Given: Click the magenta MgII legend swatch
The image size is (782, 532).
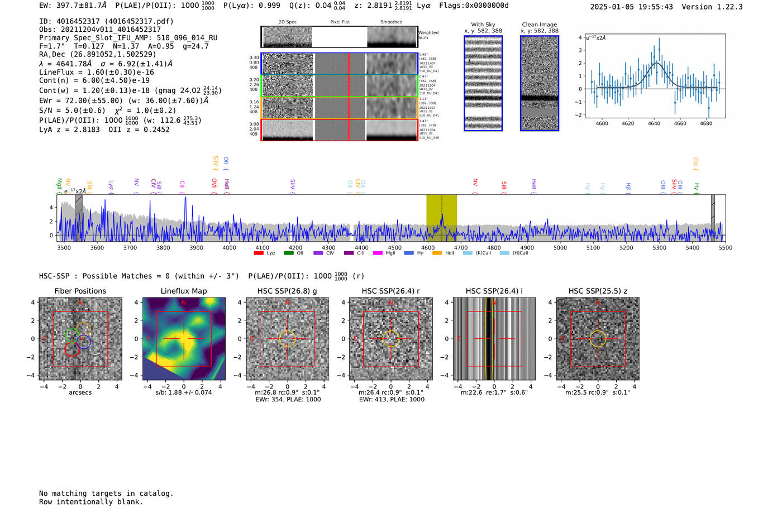Looking at the screenshot, I should (378, 253).
